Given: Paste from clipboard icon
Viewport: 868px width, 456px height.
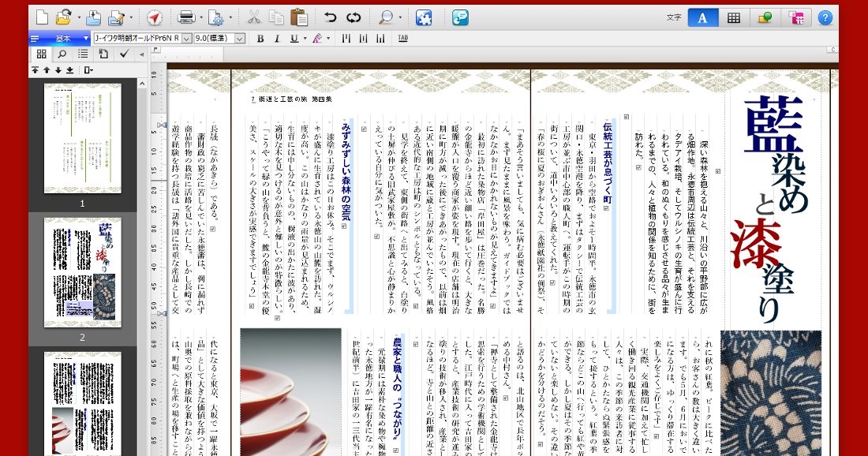Looking at the screenshot, I should tap(299, 17).
